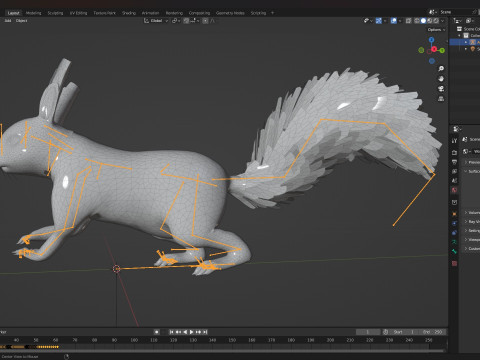Click the pan view hand icon

[441, 79]
